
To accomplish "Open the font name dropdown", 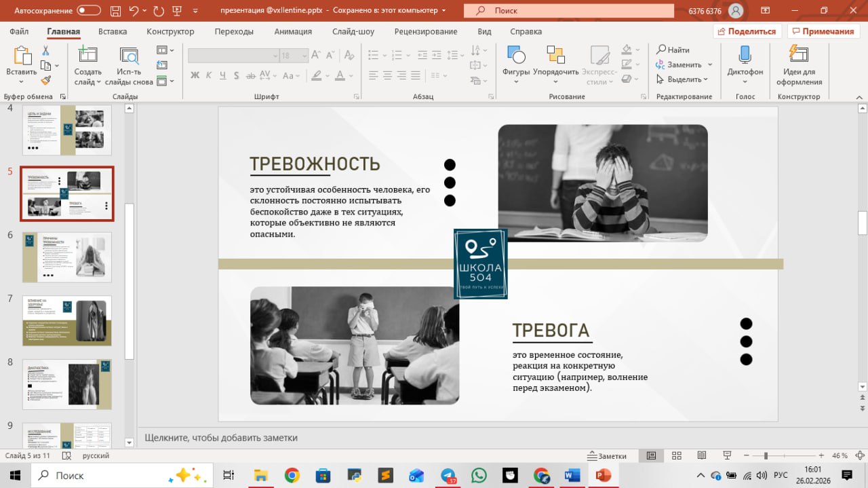I will pyautogui.click(x=275, y=56).
